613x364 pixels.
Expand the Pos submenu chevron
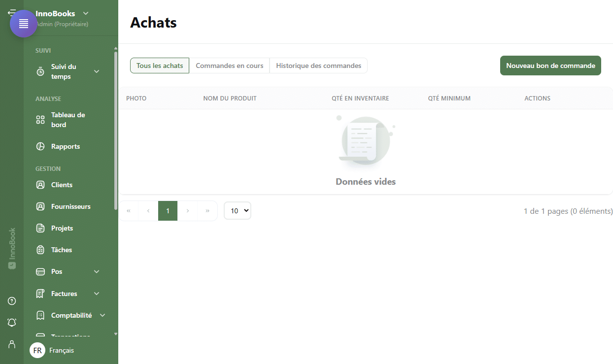[97, 271]
